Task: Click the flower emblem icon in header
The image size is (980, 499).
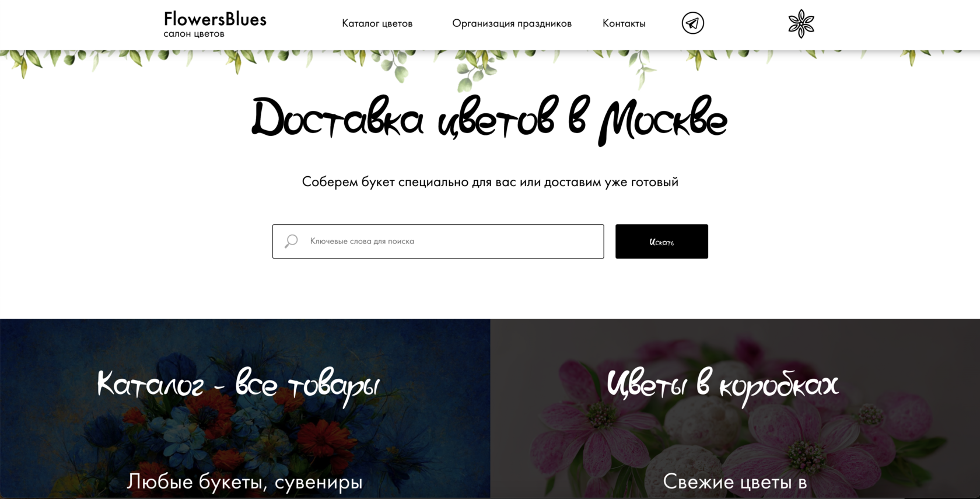Action: coord(801,24)
